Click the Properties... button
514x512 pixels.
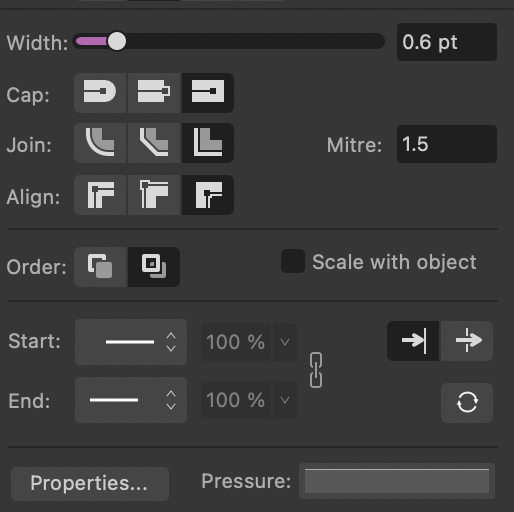(x=90, y=483)
